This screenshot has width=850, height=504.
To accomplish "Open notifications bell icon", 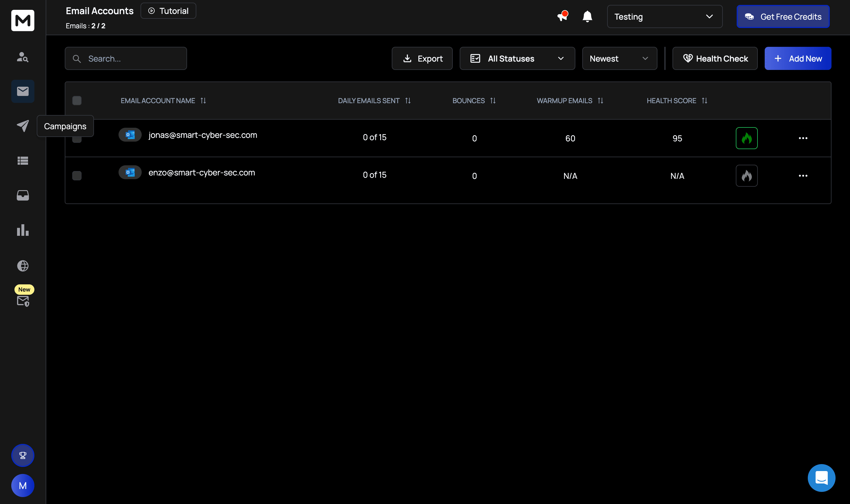I will [x=587, y=17].
